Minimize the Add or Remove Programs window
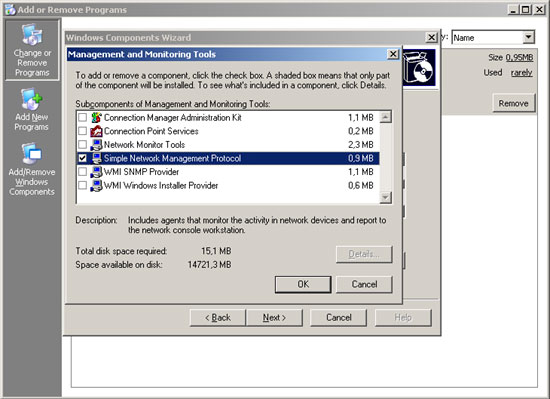 [513, 9]
